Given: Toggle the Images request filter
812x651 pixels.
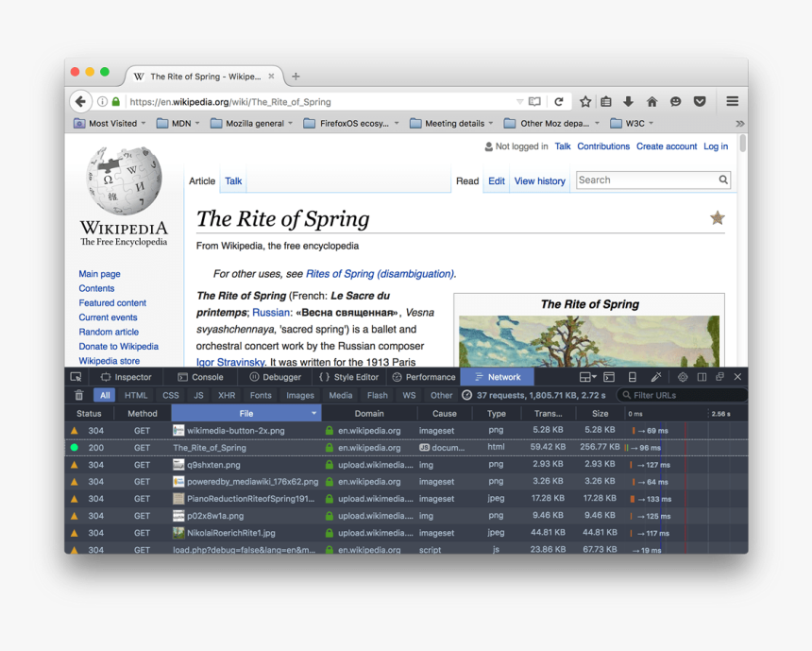Looking at the screenshot, I should [x=300, y=396].
